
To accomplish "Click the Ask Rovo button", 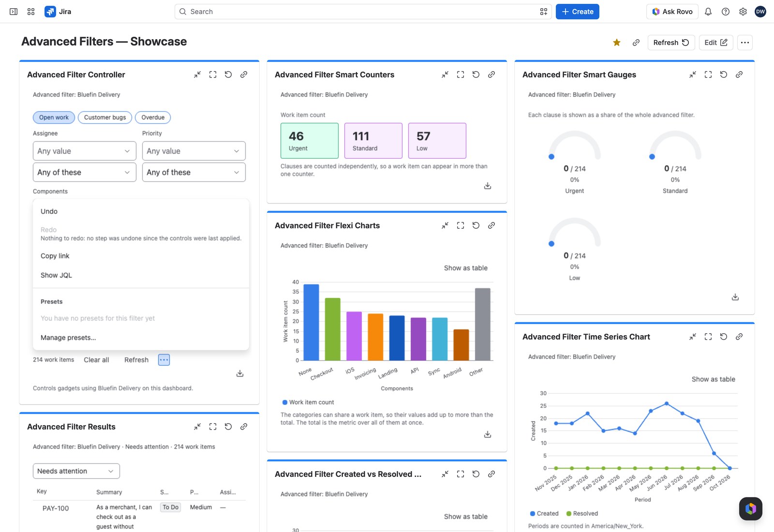I will [672, 12].
